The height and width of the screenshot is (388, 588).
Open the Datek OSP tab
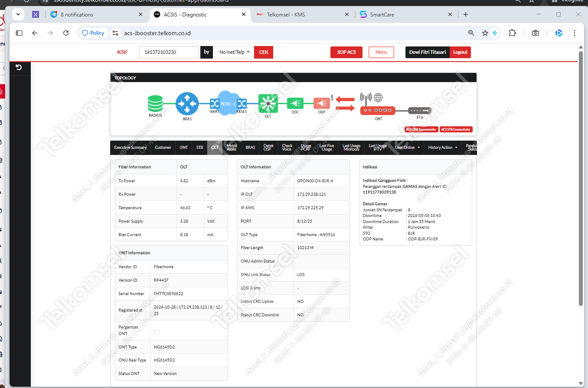coord(268,148)
